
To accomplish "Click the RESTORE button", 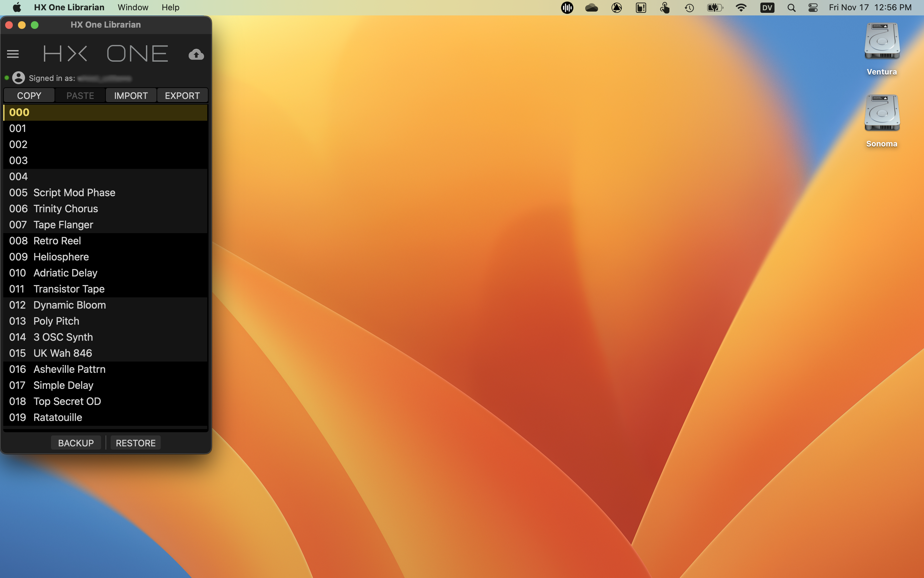I will click(135, 443).
